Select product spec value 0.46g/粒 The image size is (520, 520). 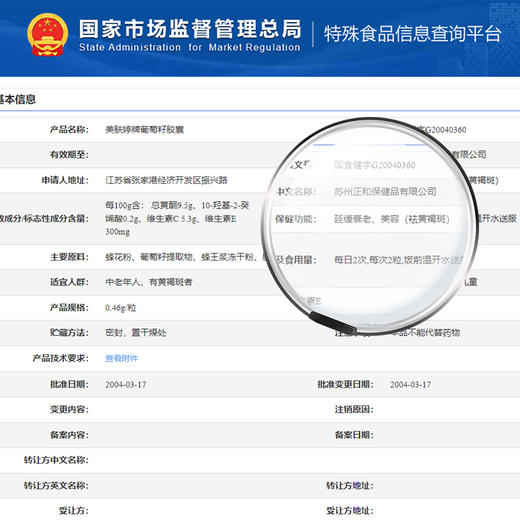121,308
